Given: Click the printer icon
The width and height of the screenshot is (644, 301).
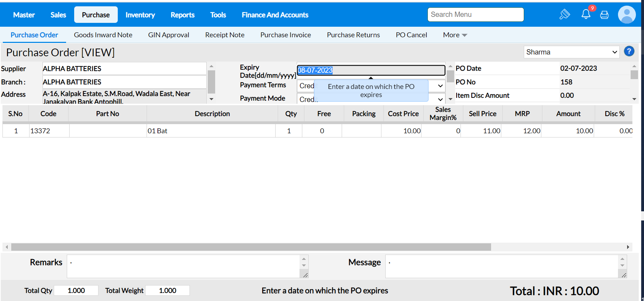Looking at the screenshot, I should 604,15.
